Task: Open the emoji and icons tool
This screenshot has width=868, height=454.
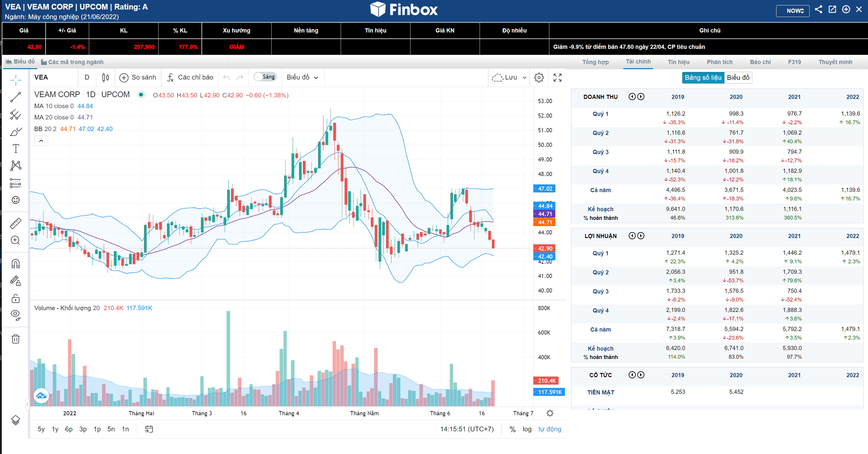Action: tap(15, 200)
